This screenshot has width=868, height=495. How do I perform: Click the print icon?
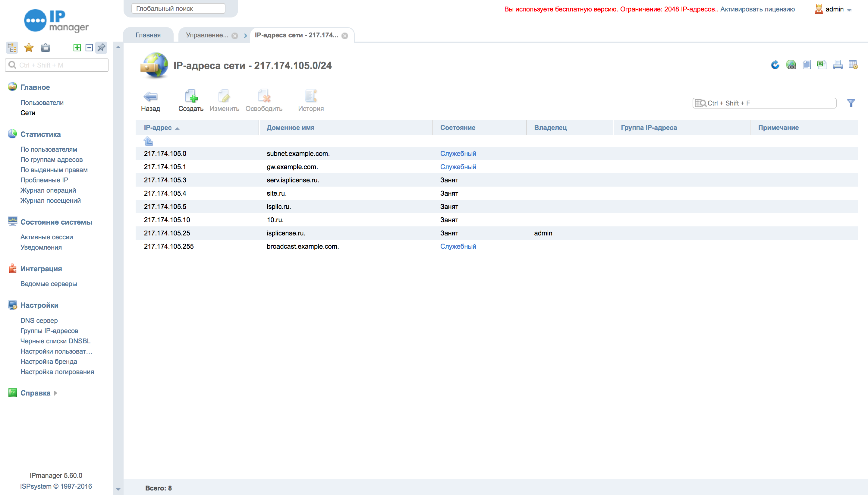(x=838, y=65)
